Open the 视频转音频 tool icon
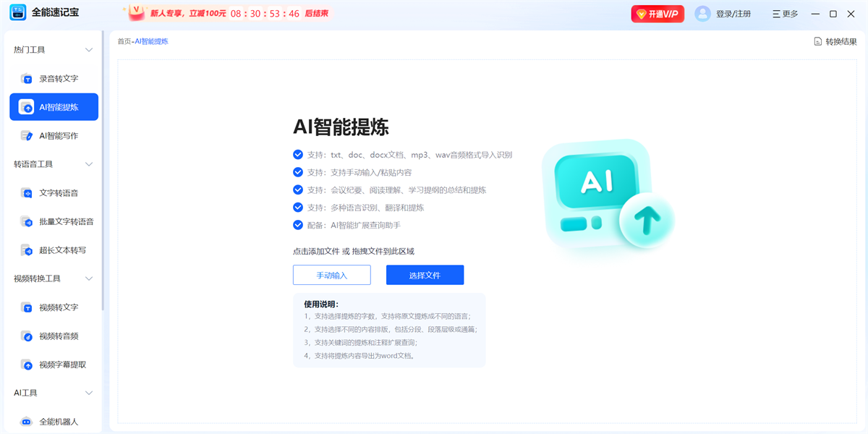This screenshot has width=868, height=434. [x=27, y=336]
